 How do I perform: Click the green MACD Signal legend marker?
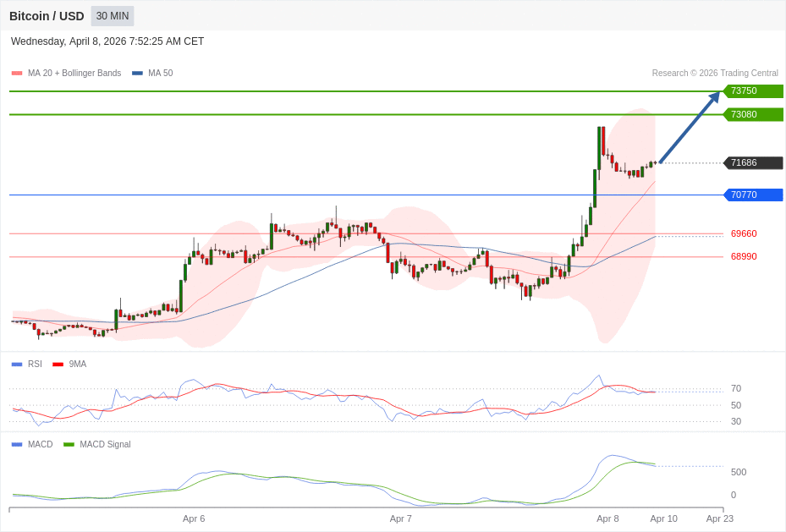point(69,445)
